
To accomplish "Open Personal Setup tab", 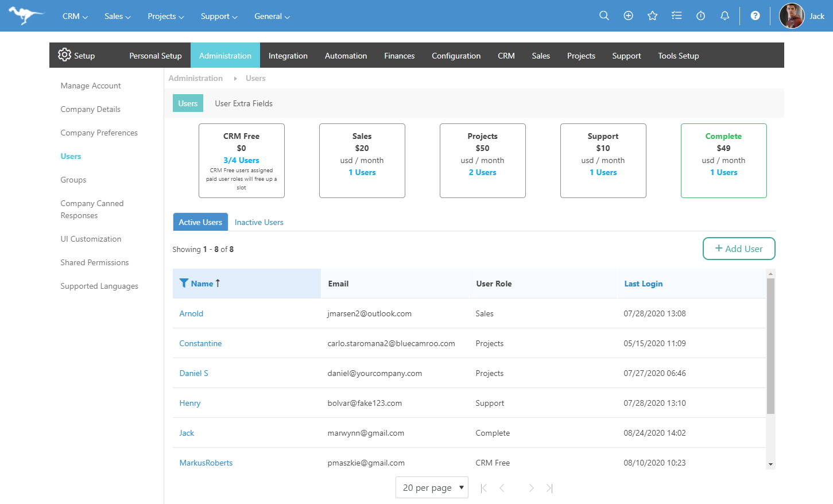I will pos(156,56).
